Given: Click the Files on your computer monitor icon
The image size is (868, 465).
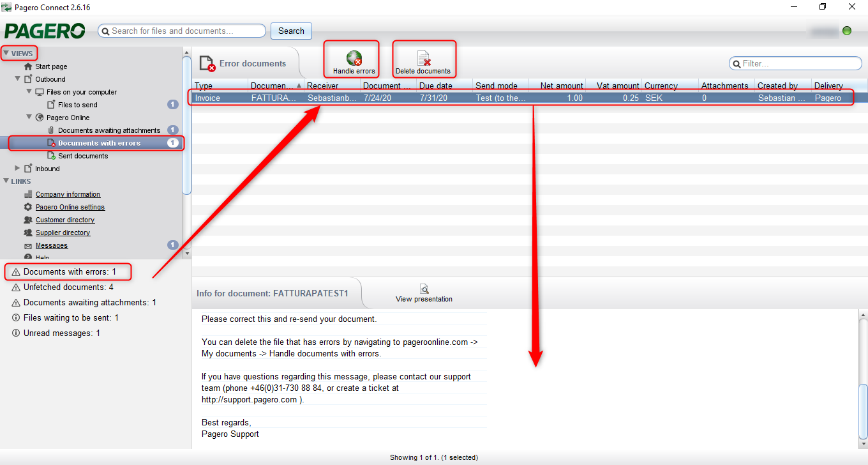Looking at the screenshot, I should [40, 92].
